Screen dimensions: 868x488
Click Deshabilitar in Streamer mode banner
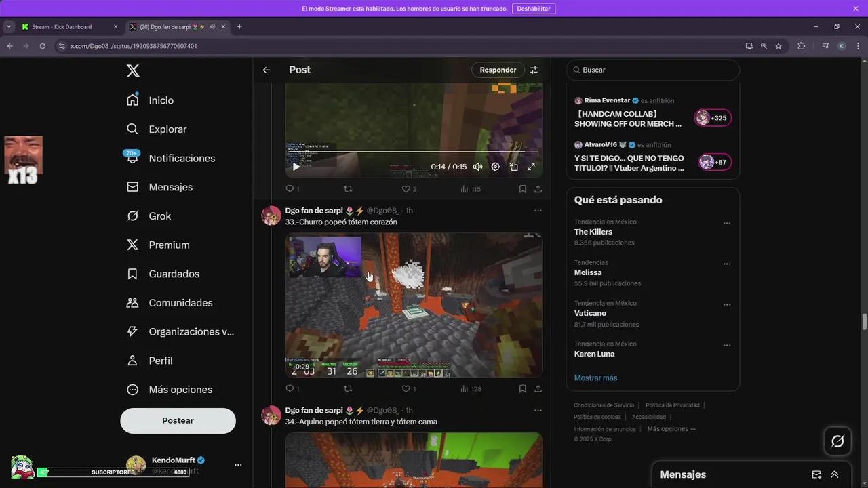(534, 8)
